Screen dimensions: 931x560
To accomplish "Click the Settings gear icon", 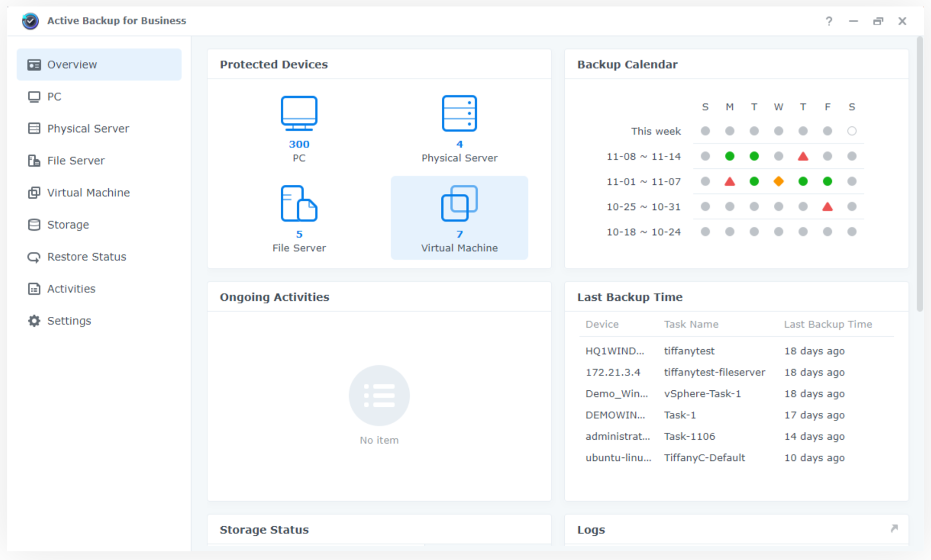I will [x=34, y=321].
